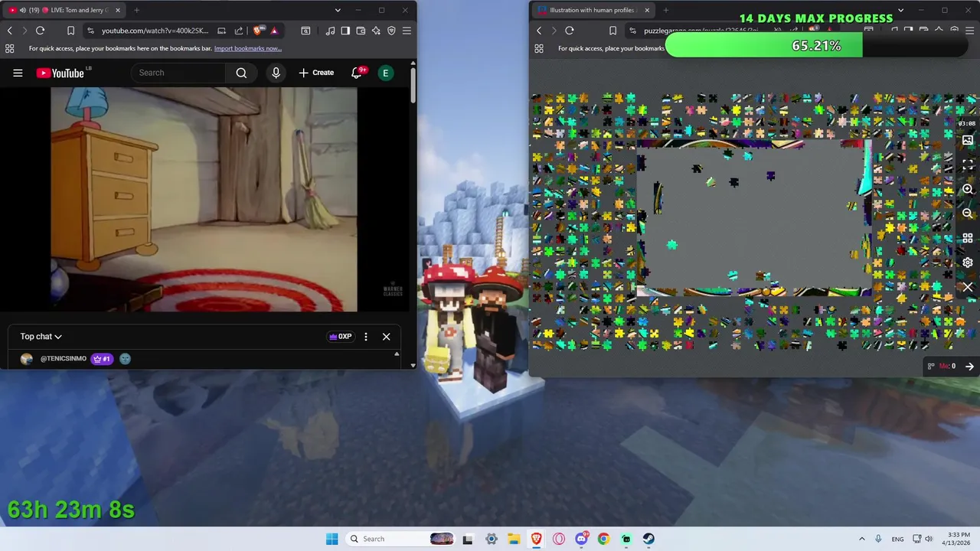Viewport: 980px width, 551px height.
Task: Click the YouTube search magnifier button
Action: pos(241,73)
